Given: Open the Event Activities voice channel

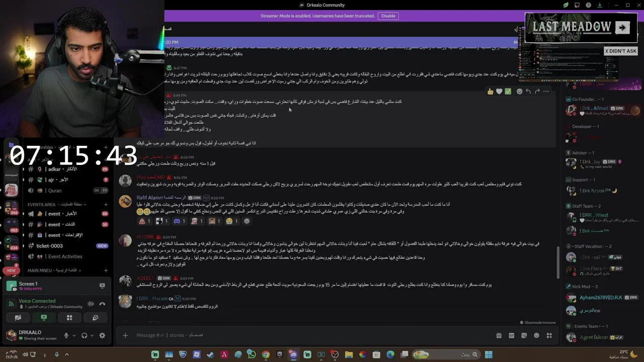Looking at the screenshot, I should coord(68,256).
